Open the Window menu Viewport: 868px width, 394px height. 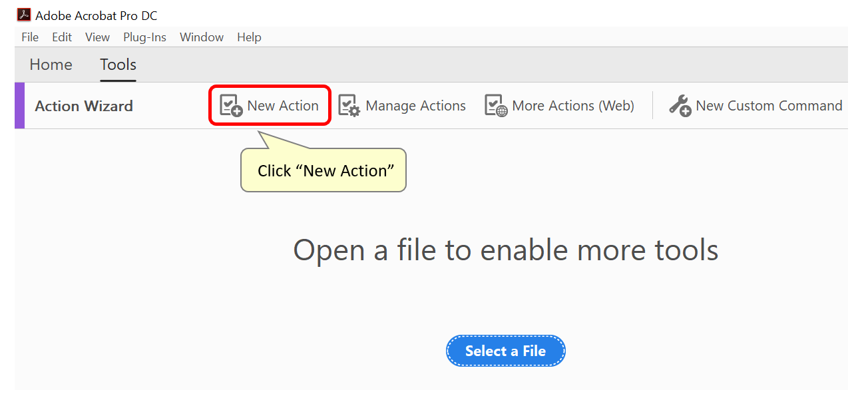[201, 37]
